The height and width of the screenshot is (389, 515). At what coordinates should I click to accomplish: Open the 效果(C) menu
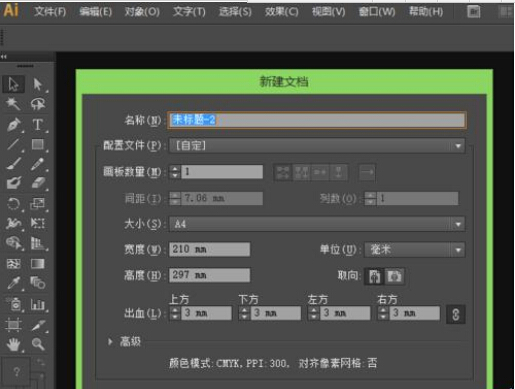[x=282, y=12]
